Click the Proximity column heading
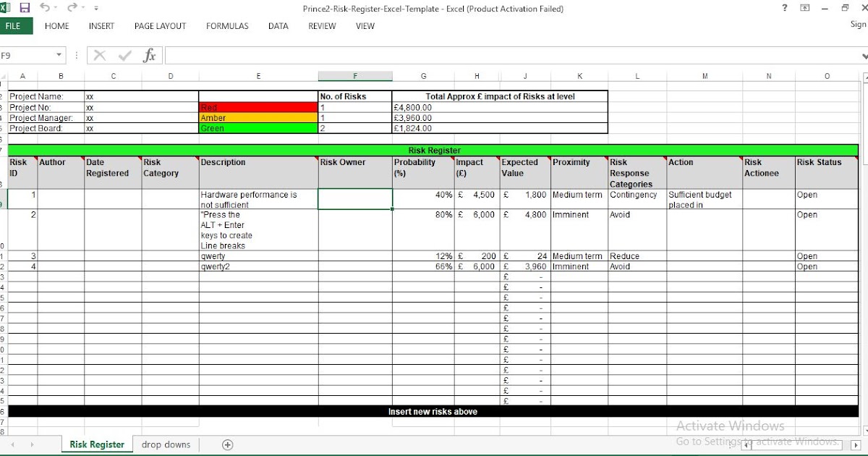 point(579,173)
